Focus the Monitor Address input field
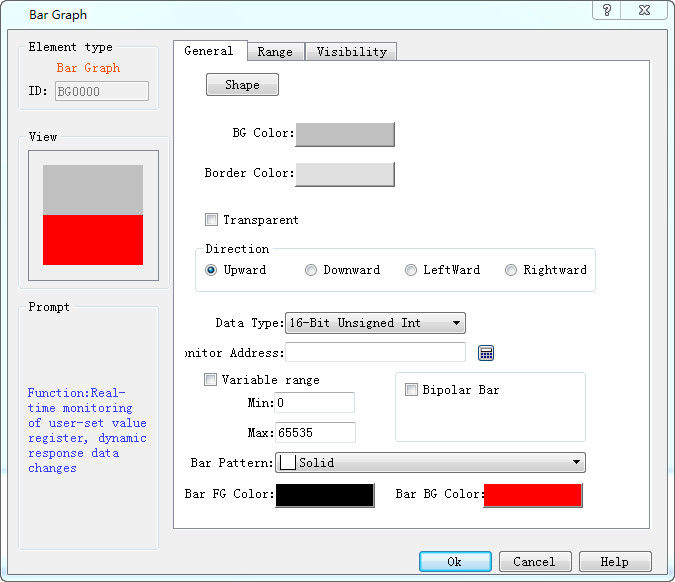Viewport: 675px width, 582px height. click(375, 353)
